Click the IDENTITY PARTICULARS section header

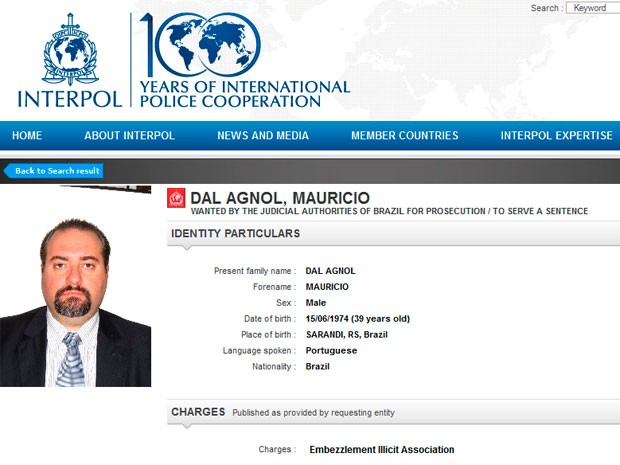[236, 234]
